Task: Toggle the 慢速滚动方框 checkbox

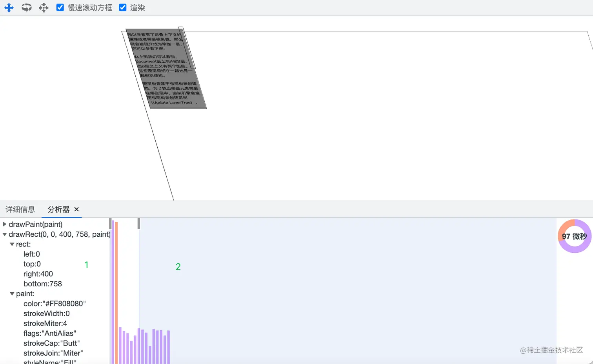Action: (60, 7)
